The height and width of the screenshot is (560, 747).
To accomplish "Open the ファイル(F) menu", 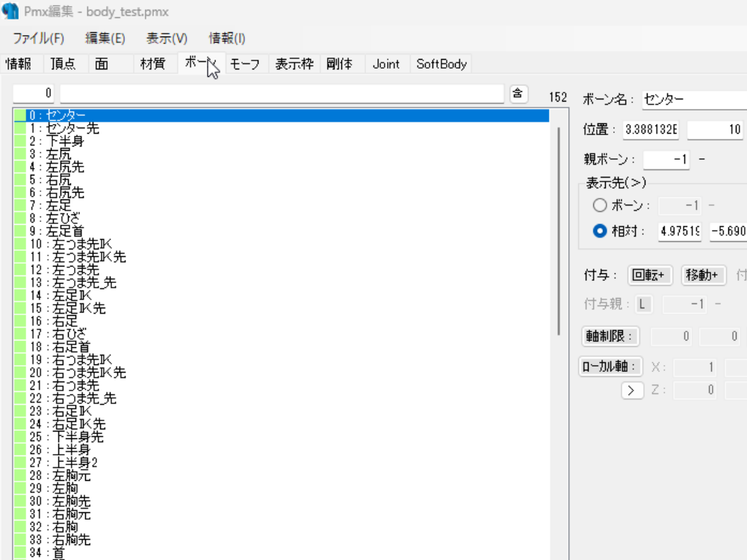I will click(38, 38).
